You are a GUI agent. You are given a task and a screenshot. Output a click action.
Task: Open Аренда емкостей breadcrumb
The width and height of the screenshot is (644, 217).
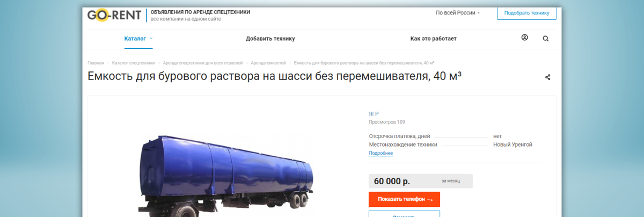(x=268, y=63)
